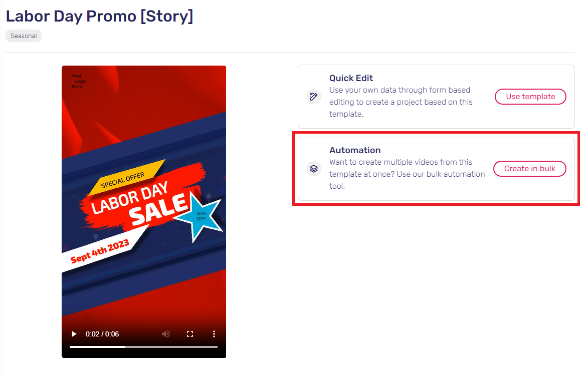Open the video player three-dot options menu

214,334
